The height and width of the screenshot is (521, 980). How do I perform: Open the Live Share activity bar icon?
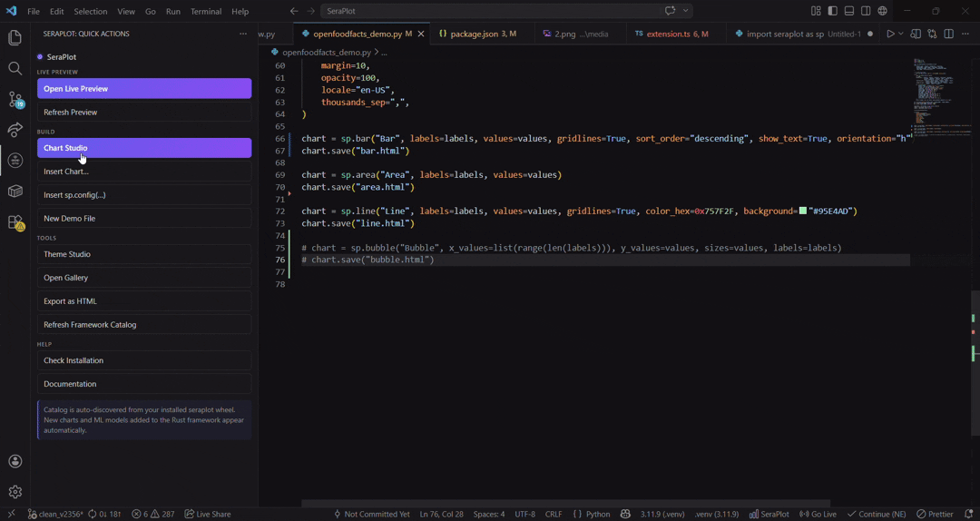tap(15, 130)
